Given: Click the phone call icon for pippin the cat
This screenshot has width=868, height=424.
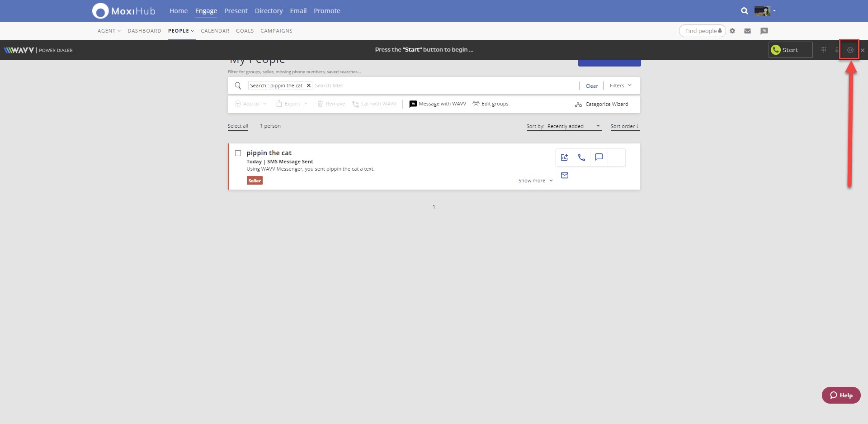Looking at the screenshot, I should point(581,157).
